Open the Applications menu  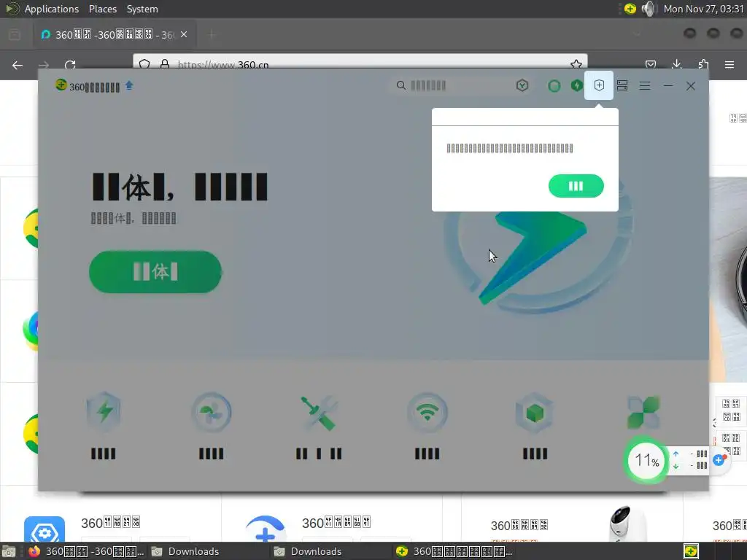click(52, 9)
